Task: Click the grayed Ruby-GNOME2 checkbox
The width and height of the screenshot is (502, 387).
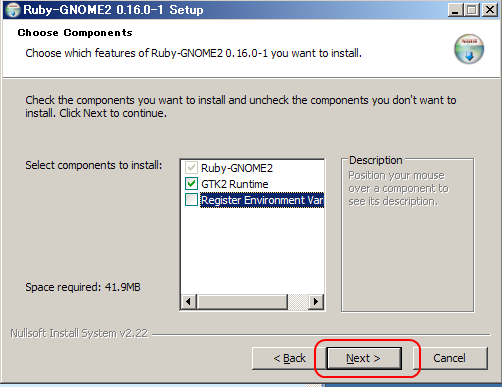Action: 191,168
